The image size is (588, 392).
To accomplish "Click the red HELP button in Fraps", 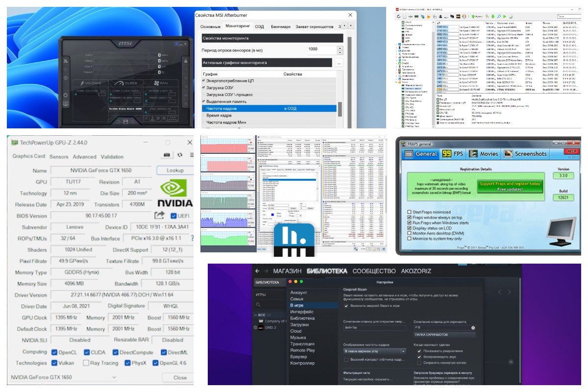I will [572, 151].
